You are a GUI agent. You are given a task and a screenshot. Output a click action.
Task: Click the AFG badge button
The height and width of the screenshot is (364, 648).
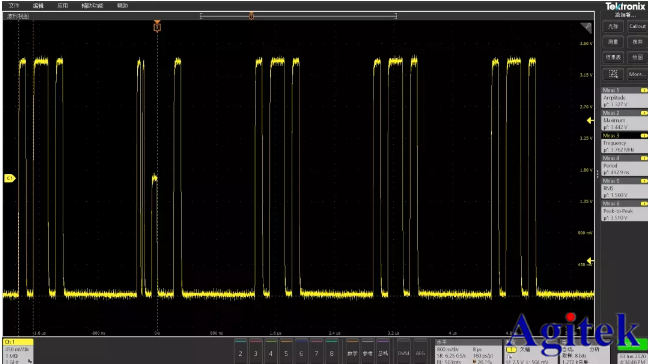tap(420, 353)
